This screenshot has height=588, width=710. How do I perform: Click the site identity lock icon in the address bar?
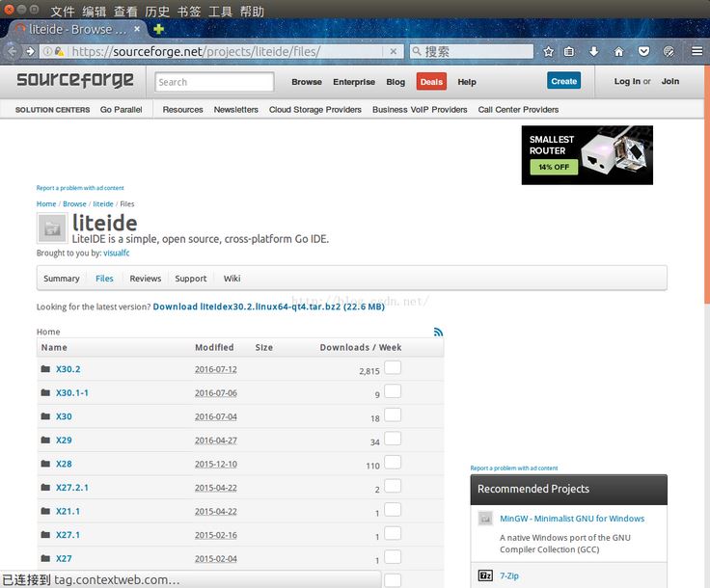pos(59,51)
